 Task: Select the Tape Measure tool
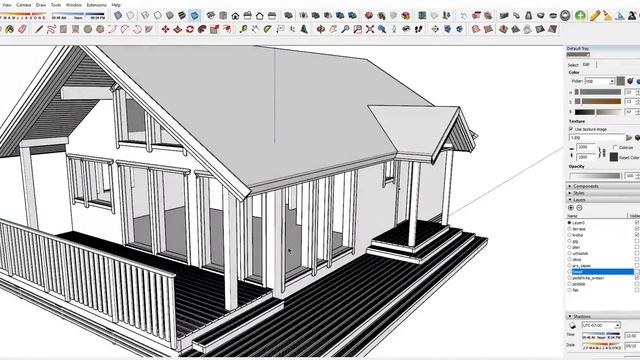click(243, 29)
